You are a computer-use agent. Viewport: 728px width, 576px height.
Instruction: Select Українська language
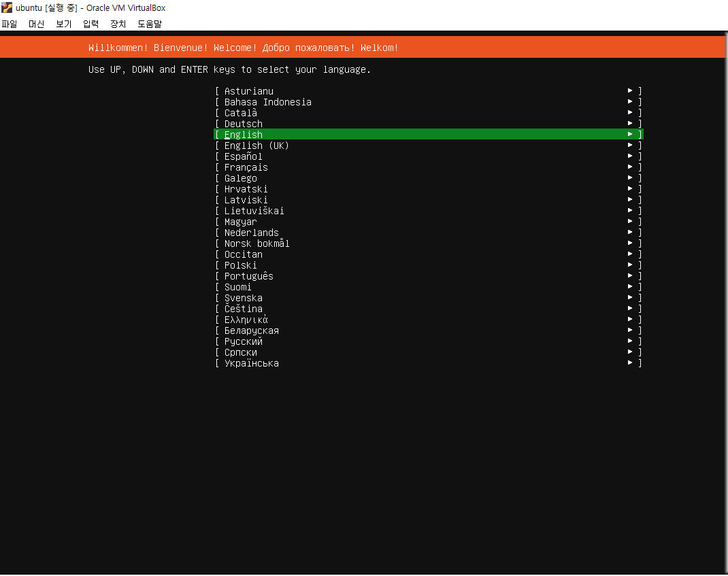[x=429, y=363]
